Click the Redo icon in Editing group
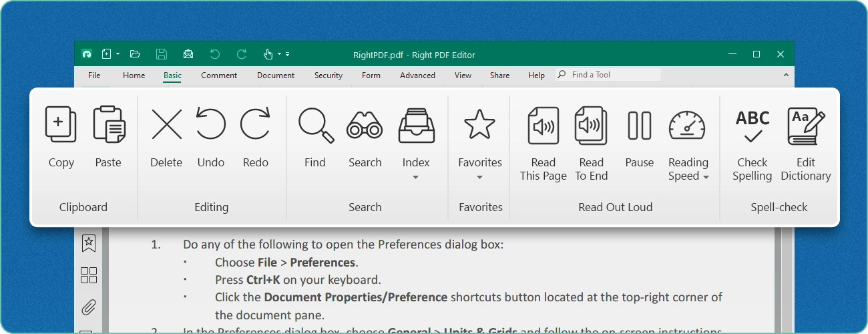The width and height of the screenshot is (868, 334). 256,124
